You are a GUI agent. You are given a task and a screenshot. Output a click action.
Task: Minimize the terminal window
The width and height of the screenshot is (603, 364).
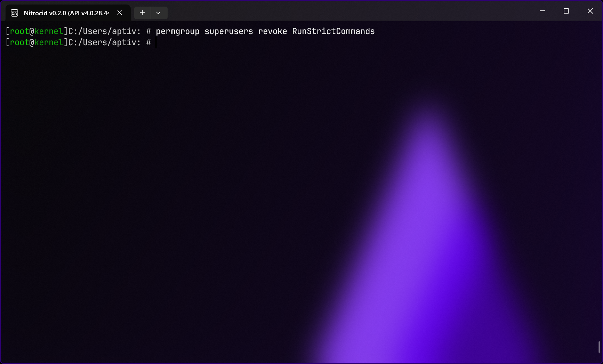click(542, 11)
